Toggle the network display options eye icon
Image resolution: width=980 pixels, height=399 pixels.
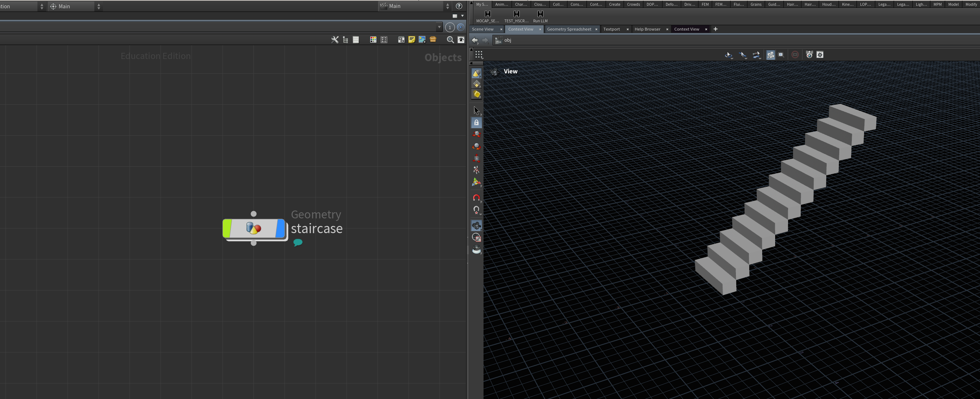tap(461, 40)
